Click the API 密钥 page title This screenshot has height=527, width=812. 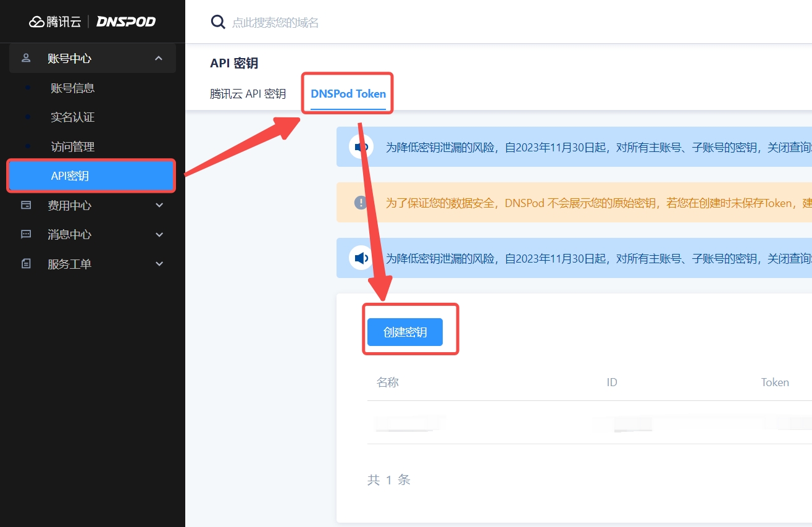(x=234, y=63)
